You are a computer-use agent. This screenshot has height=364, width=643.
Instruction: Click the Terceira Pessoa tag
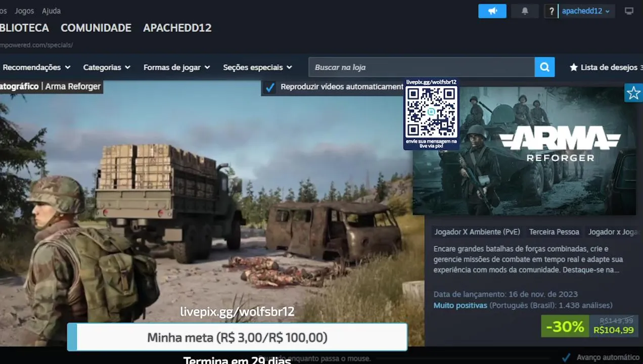[554, 232]
